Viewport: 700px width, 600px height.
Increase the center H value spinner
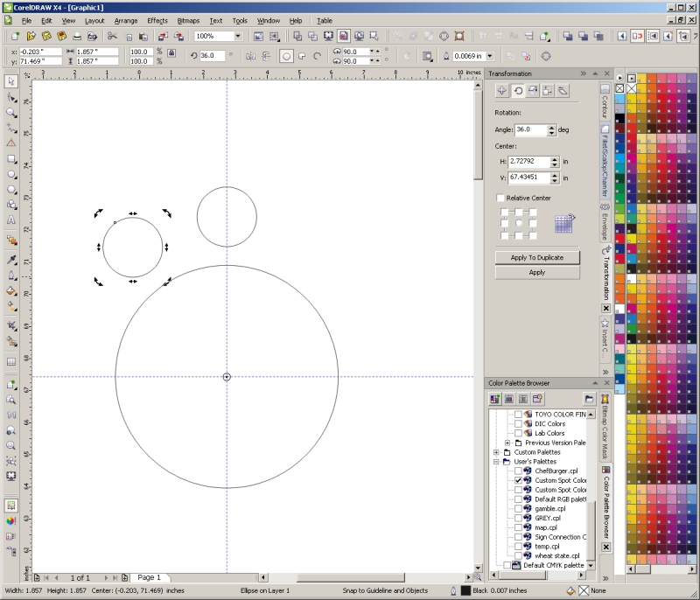(555, 159)
